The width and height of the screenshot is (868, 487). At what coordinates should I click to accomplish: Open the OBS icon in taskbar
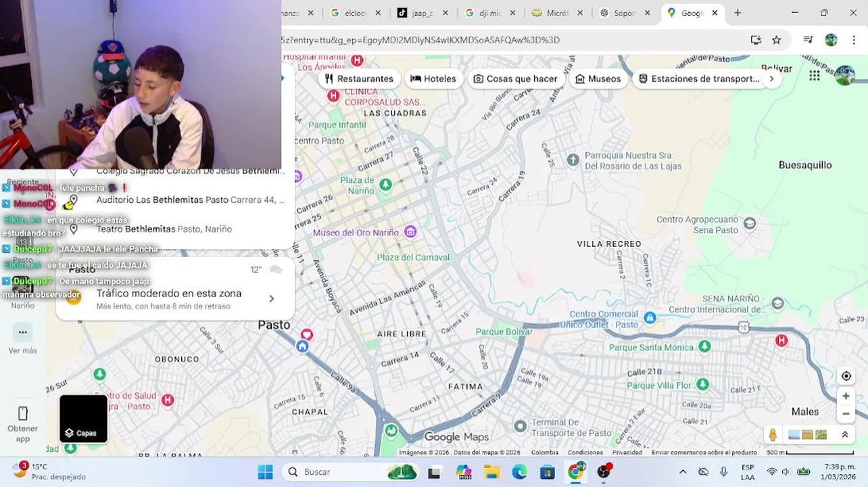tap(604, 472)
